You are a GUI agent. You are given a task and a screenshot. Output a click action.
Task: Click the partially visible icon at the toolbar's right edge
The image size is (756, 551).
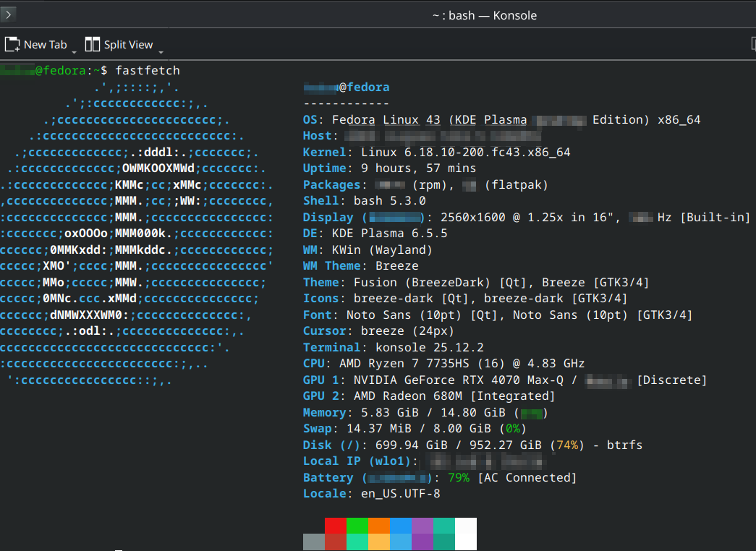753,44
